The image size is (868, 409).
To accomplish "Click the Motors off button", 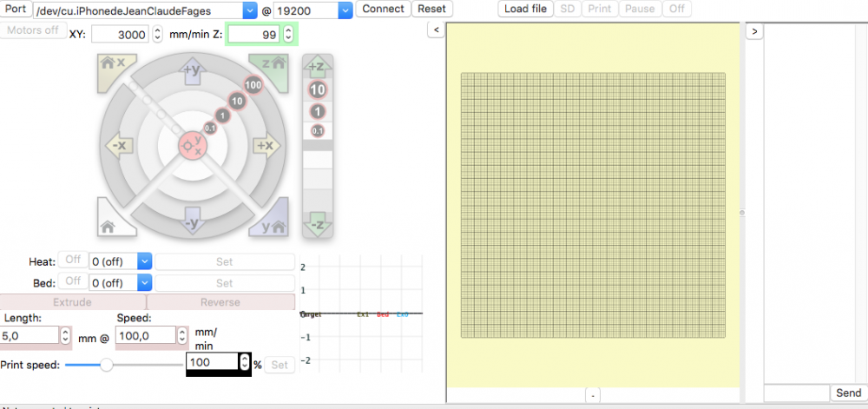I will [x=33, y=30].
